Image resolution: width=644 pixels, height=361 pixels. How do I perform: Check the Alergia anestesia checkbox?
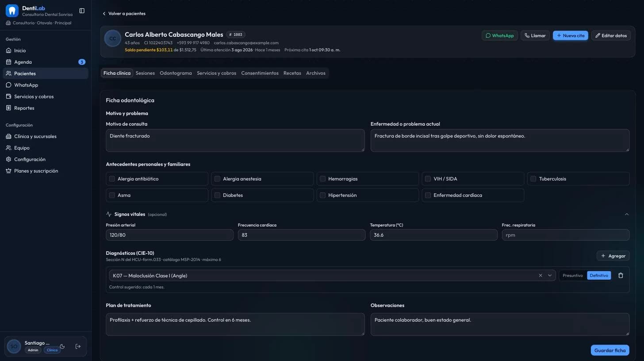(217, 179)
